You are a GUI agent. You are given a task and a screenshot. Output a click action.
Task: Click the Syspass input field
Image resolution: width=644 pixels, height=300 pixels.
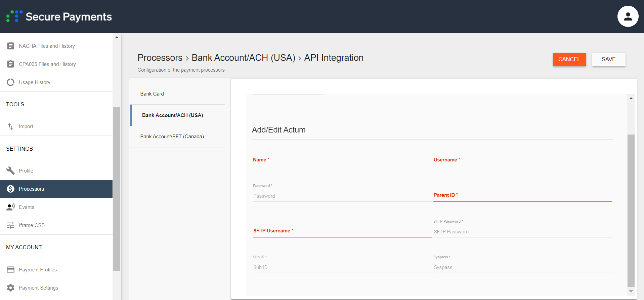pyautogui.click(x=523, y=267)
